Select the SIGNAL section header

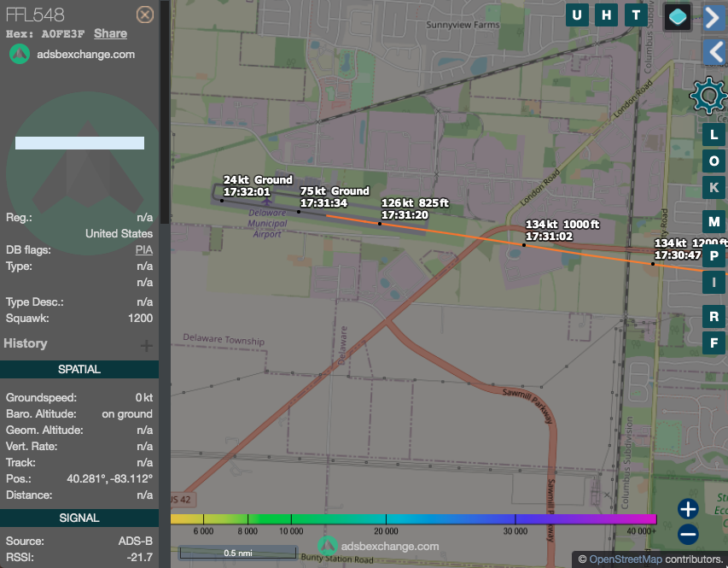(x=79, y=518)
